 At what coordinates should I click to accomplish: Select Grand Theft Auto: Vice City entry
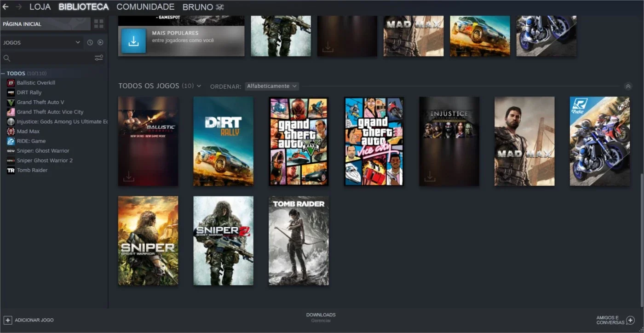pos(50,112)
